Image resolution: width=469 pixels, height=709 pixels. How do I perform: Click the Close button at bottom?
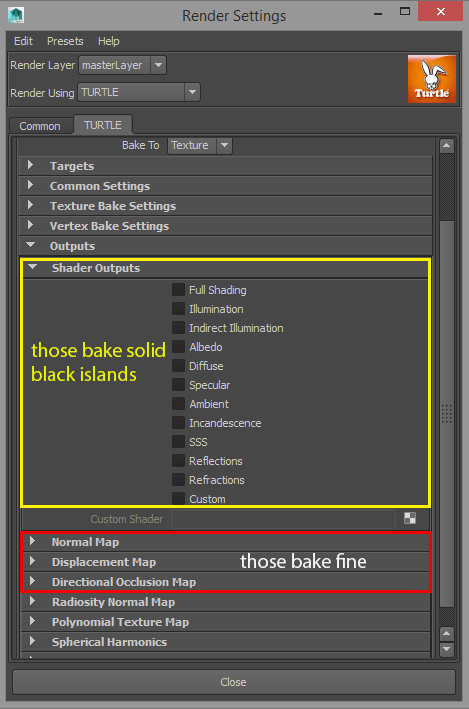tap(233, 682)
